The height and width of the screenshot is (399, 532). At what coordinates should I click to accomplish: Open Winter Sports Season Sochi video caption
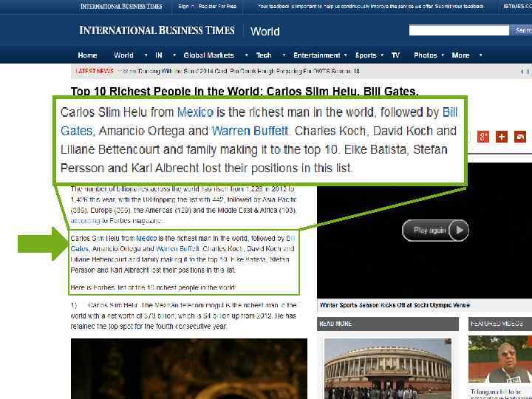click(x=395, y=305)
